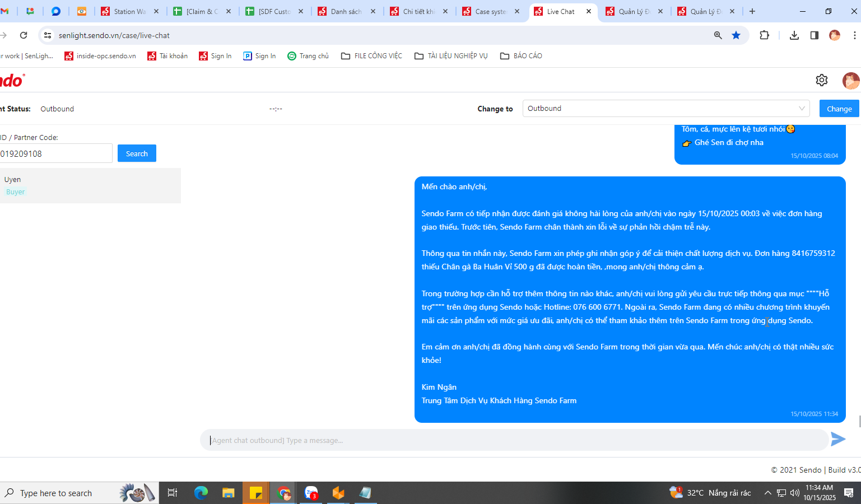Open the FILE CÔNG VIỆC bookmark folder
Screen dimensions: 861x504
371,56
